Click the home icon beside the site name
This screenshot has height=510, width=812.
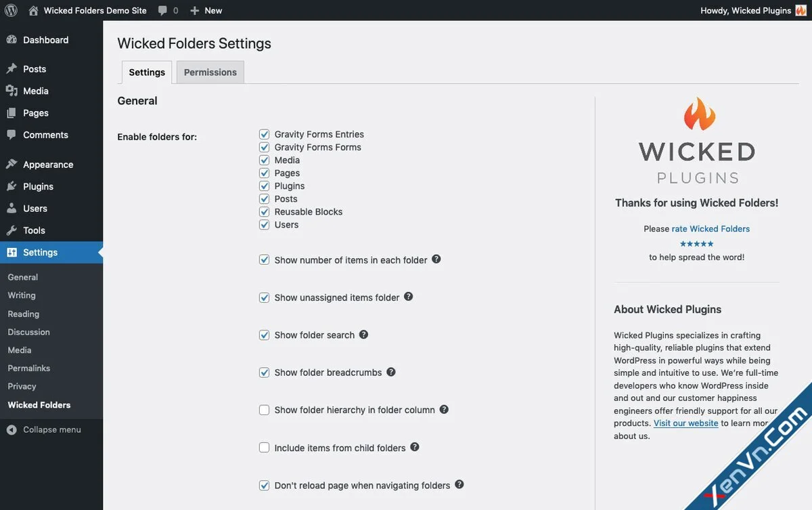click(x=33, y=10)
